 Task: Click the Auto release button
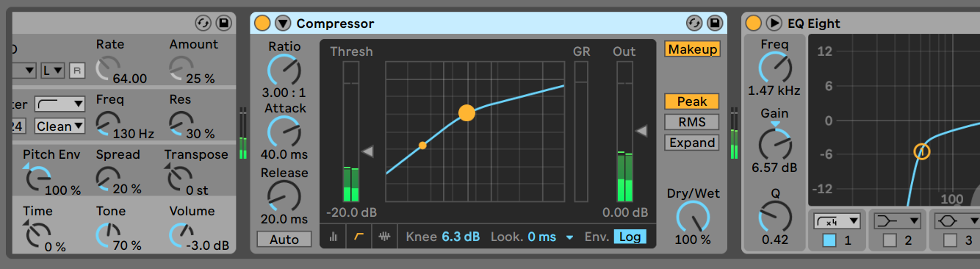click(284, 240)
